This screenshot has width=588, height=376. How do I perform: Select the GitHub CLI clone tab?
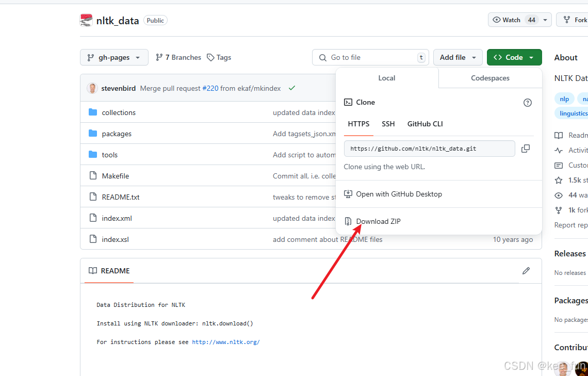pos(425,124)
